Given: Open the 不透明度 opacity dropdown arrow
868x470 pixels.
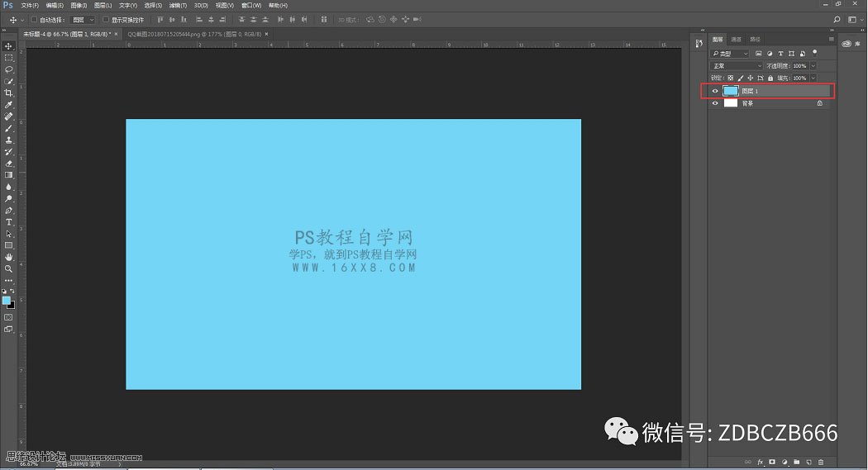Looking at the screenshot, I should [x=813, y=66].
